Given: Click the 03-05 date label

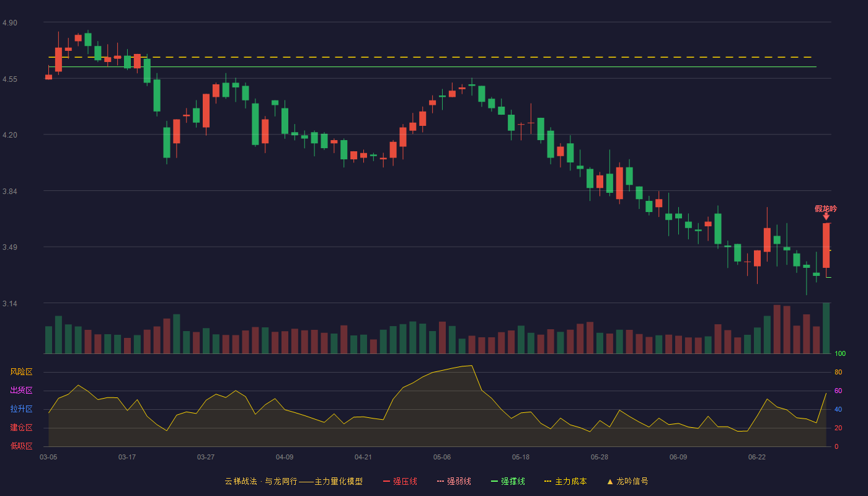Looking at the screenshot, I should click(48, 457).
